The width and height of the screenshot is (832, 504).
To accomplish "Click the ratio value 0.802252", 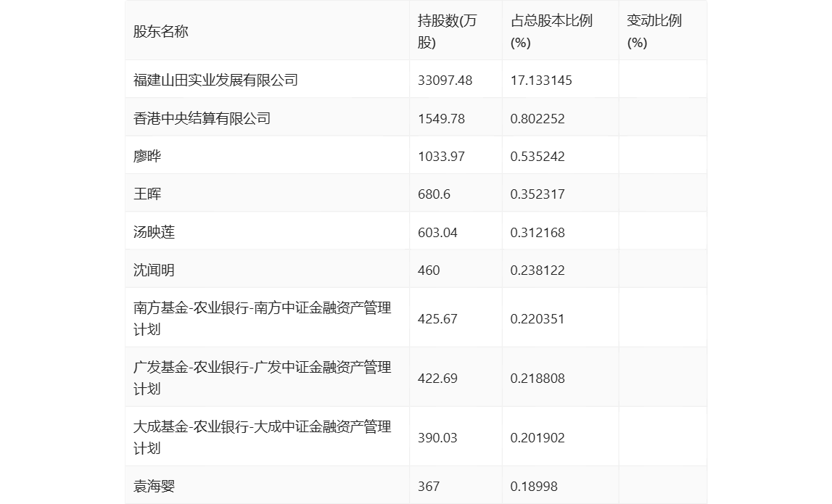I will 537,118.
